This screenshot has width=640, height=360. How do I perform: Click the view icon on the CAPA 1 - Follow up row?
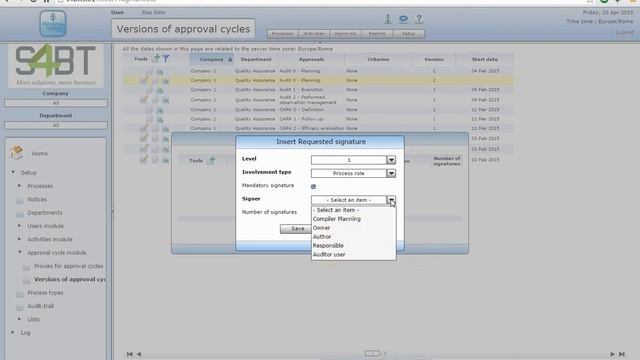coord(160,119)
